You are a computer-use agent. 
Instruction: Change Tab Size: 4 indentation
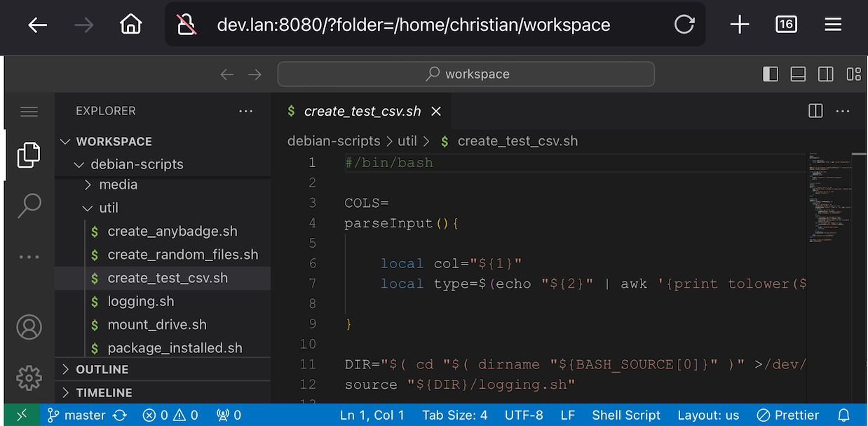(454, 415)
